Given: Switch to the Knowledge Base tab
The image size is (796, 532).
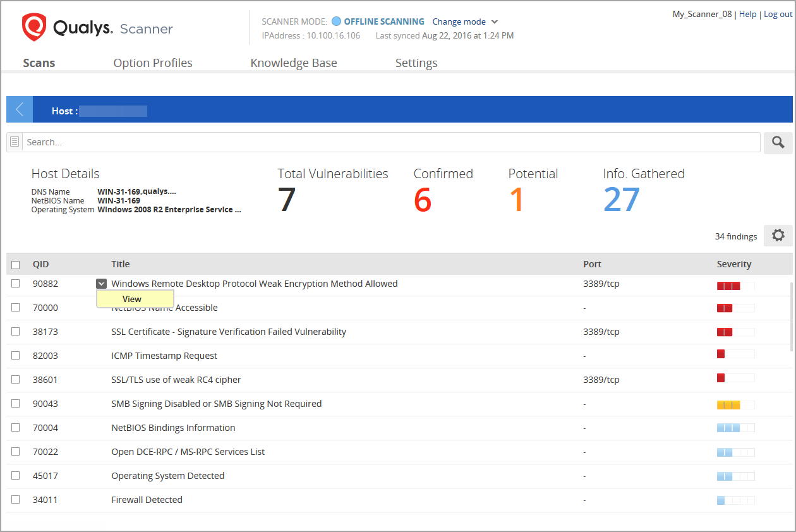Looking at the screenshot, I should [294, 63].
